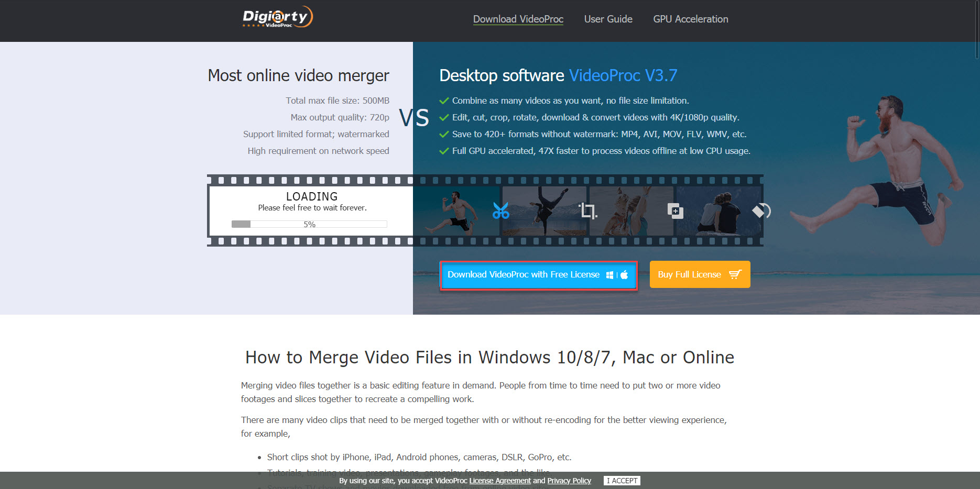Click the Windows logo on download button
Viewport: 980px width, 489px height.
609,275
